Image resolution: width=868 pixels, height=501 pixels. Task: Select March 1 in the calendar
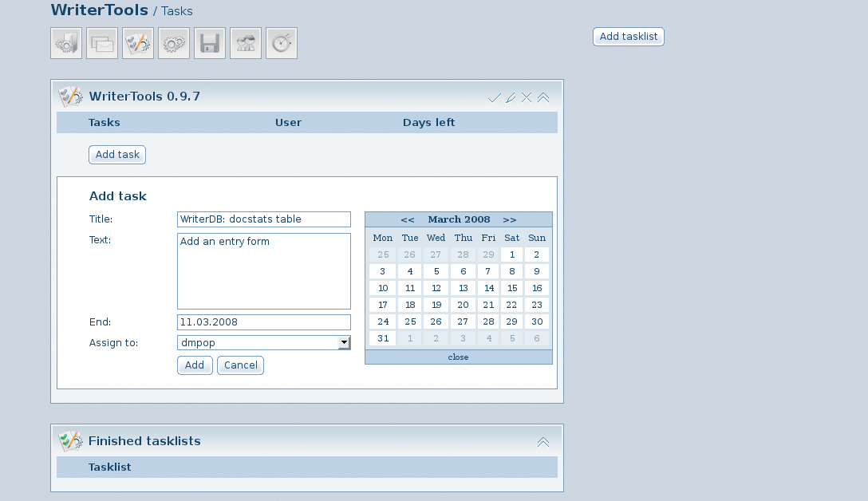[512, 254]
